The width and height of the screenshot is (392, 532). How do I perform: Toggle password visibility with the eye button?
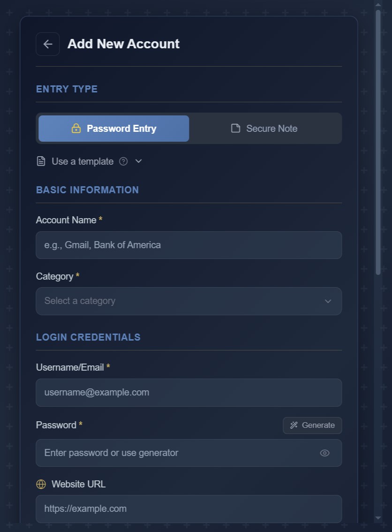[324, 453]
